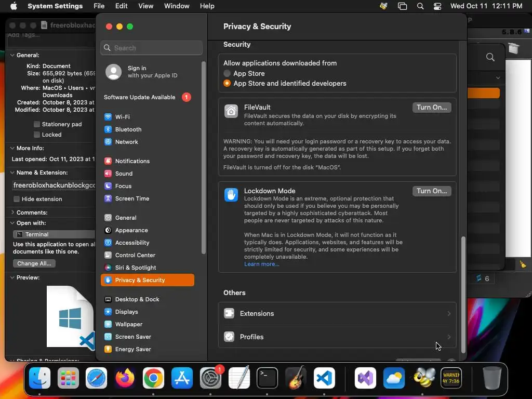This screenshot has height=399, width=532.
Task: Turn on FileVault
Action: (x=432, y=107)
